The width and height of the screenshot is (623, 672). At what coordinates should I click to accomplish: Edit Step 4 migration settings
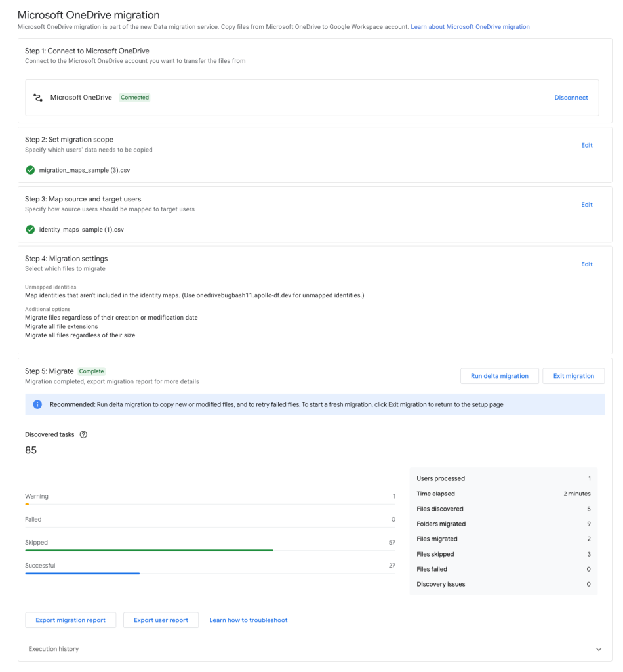[586, 264]
